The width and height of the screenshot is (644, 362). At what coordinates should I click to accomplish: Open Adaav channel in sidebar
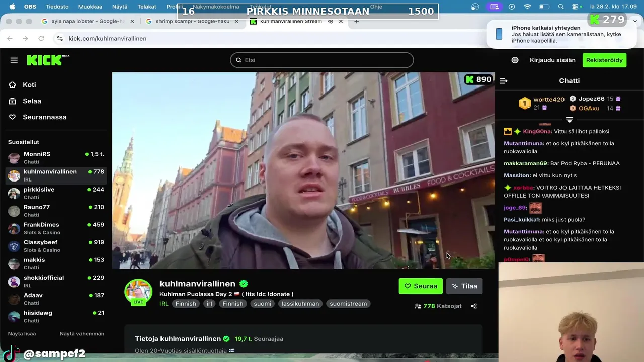[x=56, y=299]
